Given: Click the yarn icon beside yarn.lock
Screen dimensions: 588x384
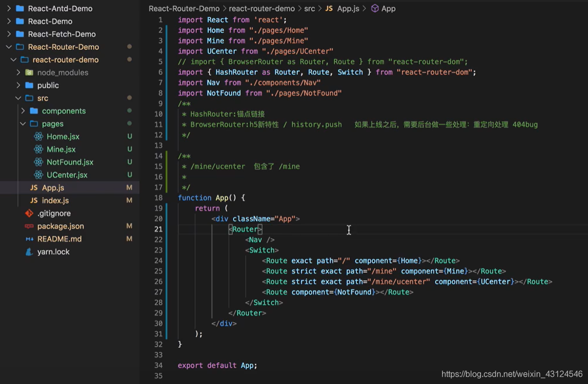Looking at the screenshot, I should (x=29, y=252).
